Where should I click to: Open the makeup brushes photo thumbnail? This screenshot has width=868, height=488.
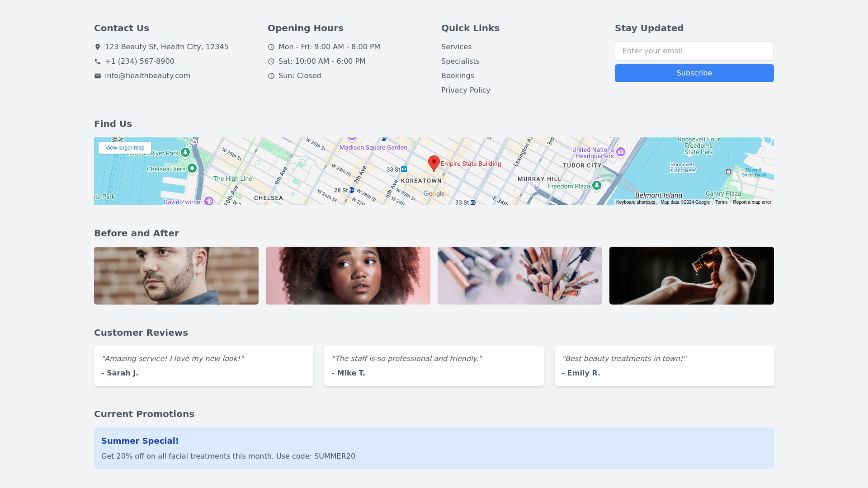pos(520,276)
